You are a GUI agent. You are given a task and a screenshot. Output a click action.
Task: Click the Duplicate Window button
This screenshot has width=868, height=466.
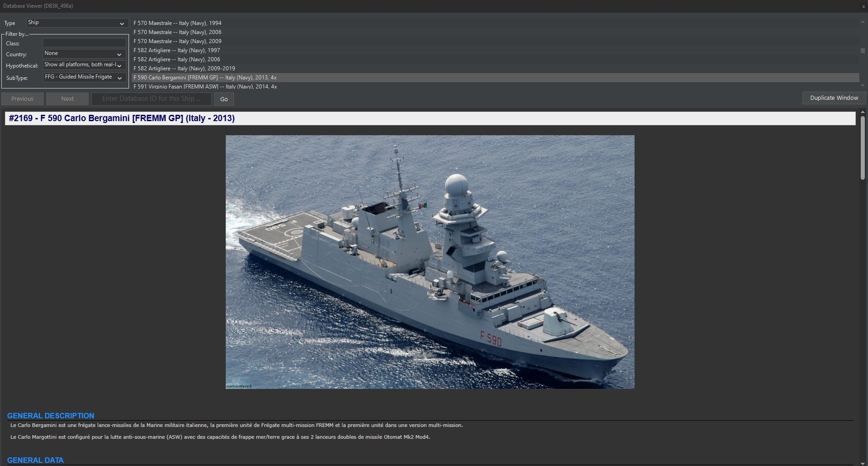click(834, 98)
